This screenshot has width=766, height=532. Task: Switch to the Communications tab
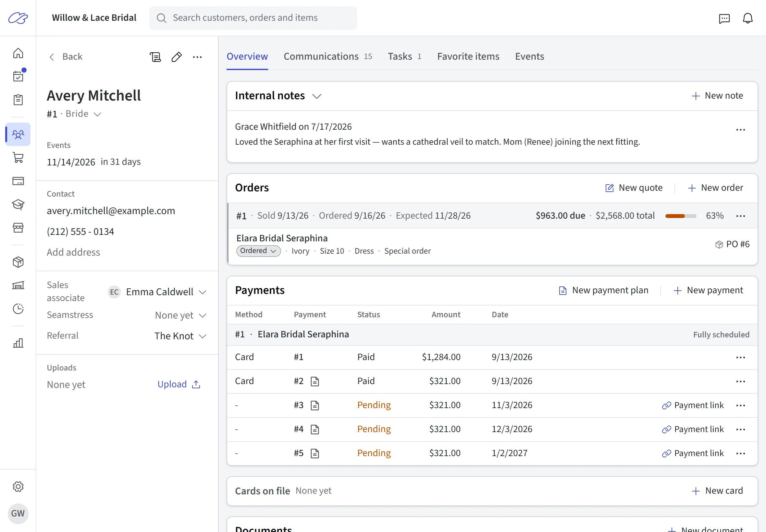click(x=327, y=56)
